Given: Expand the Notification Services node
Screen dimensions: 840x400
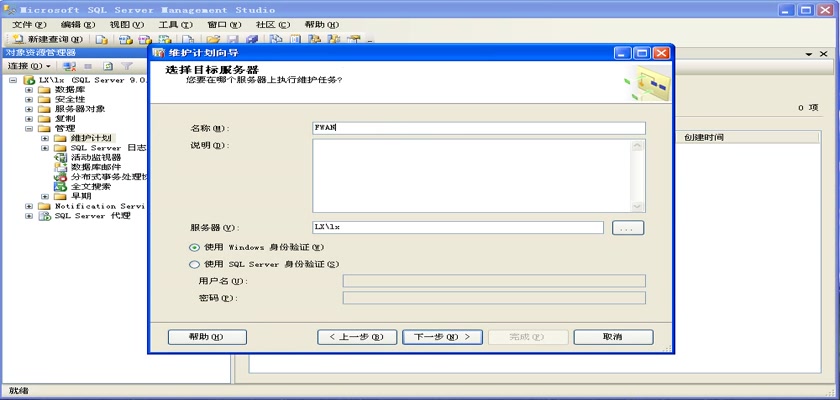Looking at the screenshot, I should pyautogui.click(x=29, y=206).
